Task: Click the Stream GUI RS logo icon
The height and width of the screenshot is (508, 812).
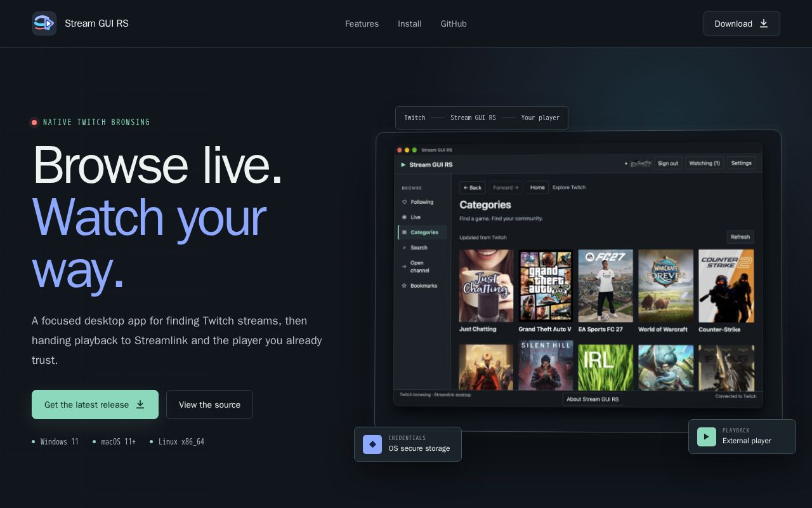Action: tap(44, 23)
